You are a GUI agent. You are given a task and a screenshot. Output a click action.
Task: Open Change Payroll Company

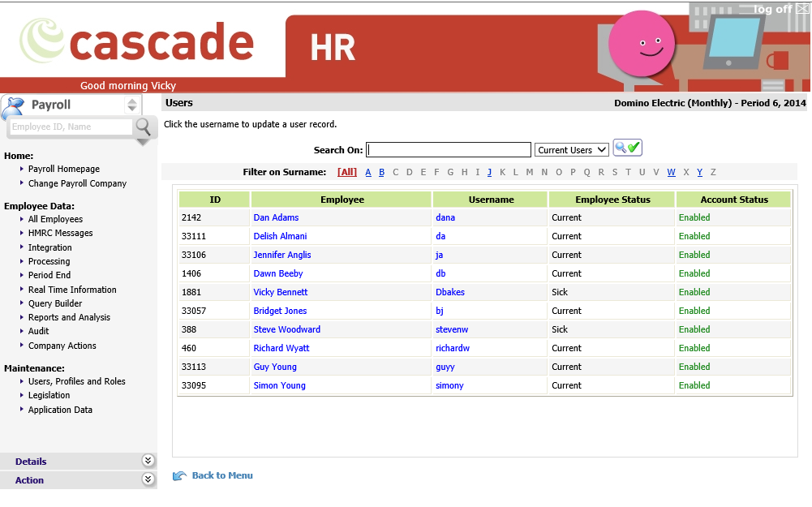pos(77,183)
